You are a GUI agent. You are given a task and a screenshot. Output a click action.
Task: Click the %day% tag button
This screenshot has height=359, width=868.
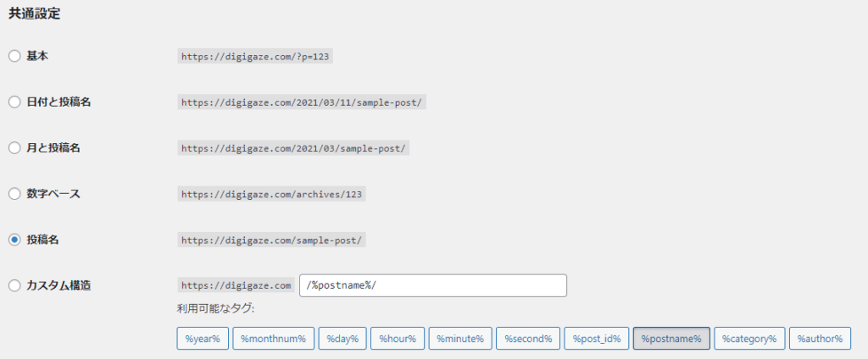tap(342, 339)
